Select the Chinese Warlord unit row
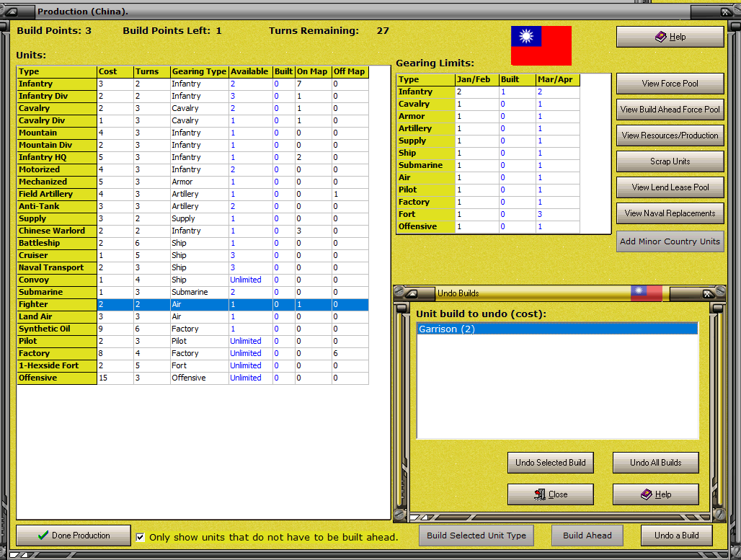This screenshot has height=560, width=741. [192, 231]
